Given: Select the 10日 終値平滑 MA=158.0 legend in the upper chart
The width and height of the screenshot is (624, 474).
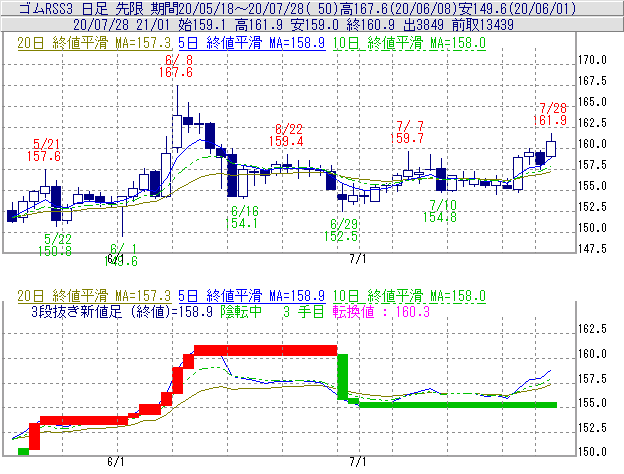Looking at the screenshot, I should click(409, 43).
